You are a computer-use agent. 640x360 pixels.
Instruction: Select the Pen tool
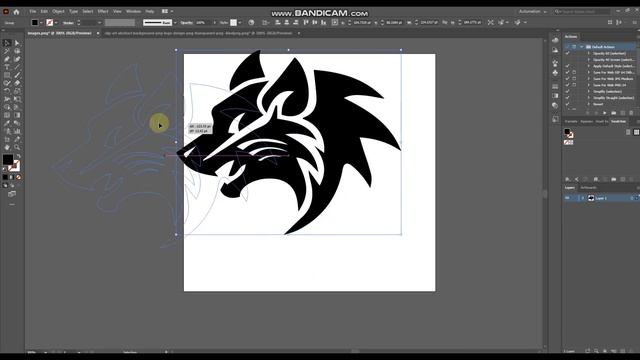point(7,59)
